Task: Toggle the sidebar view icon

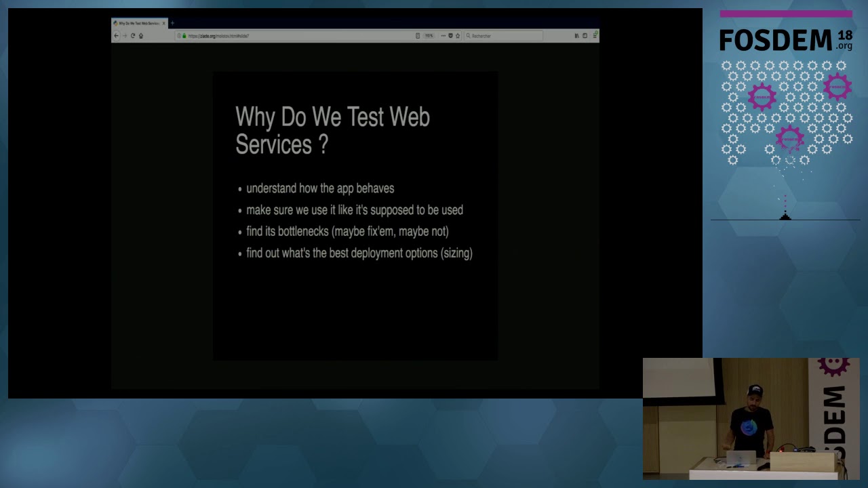Action: point(585,36)
